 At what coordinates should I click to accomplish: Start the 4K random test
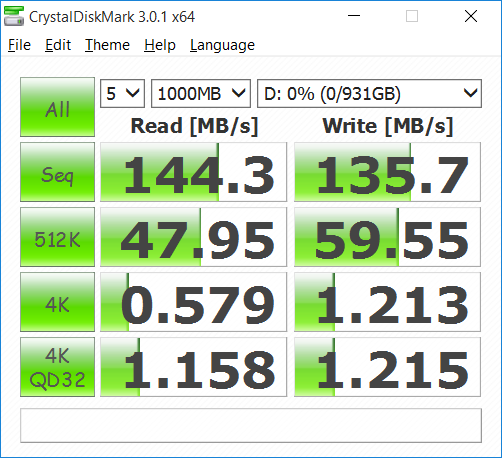[57, 302]
